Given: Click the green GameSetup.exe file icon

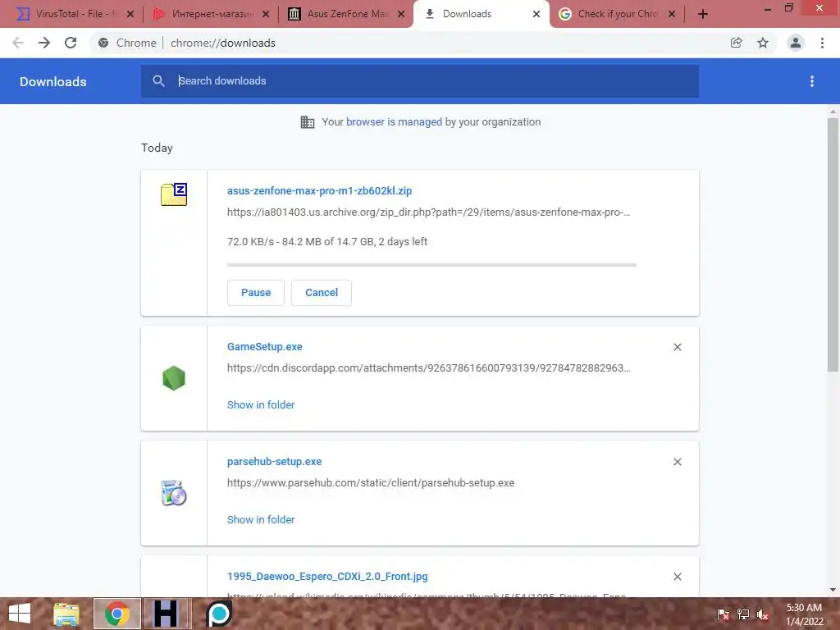Looking at the screenshot, I should point(174,378).
